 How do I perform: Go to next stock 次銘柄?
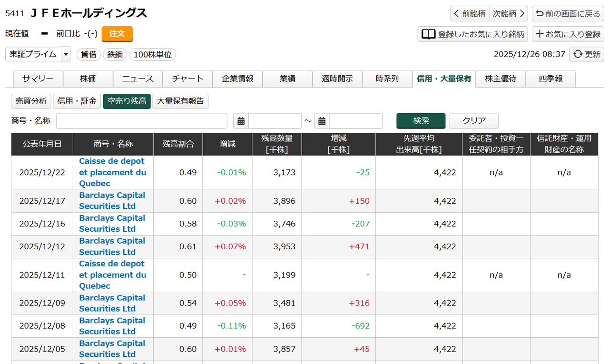point(509,14)
